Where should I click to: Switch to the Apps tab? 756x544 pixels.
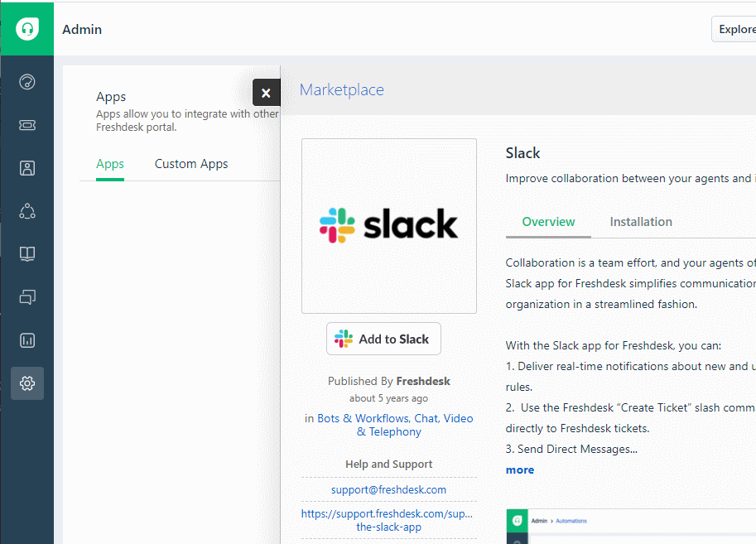click(110, 164)
